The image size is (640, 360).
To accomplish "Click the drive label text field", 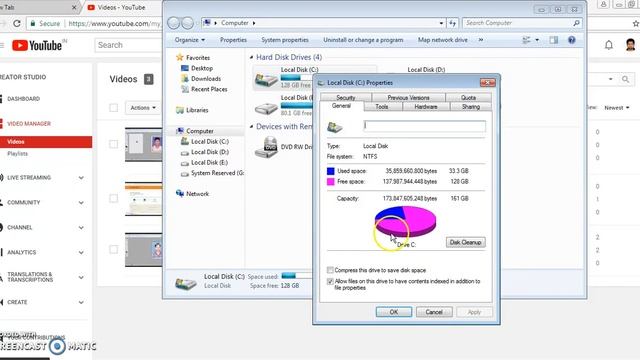I will 424,126.
